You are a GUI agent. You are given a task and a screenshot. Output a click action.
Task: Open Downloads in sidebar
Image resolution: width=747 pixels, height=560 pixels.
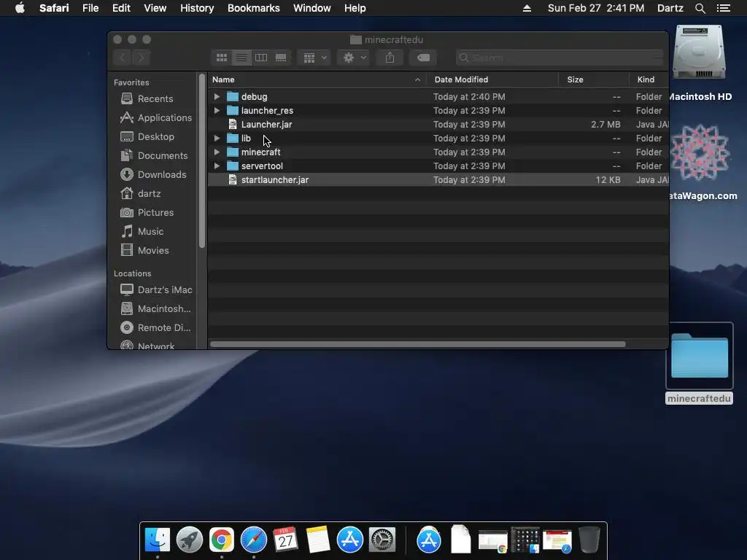[x=153, y=174]
